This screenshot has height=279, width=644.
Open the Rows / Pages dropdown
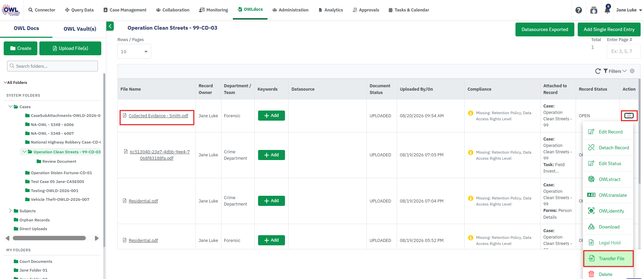tap(134, 52)
